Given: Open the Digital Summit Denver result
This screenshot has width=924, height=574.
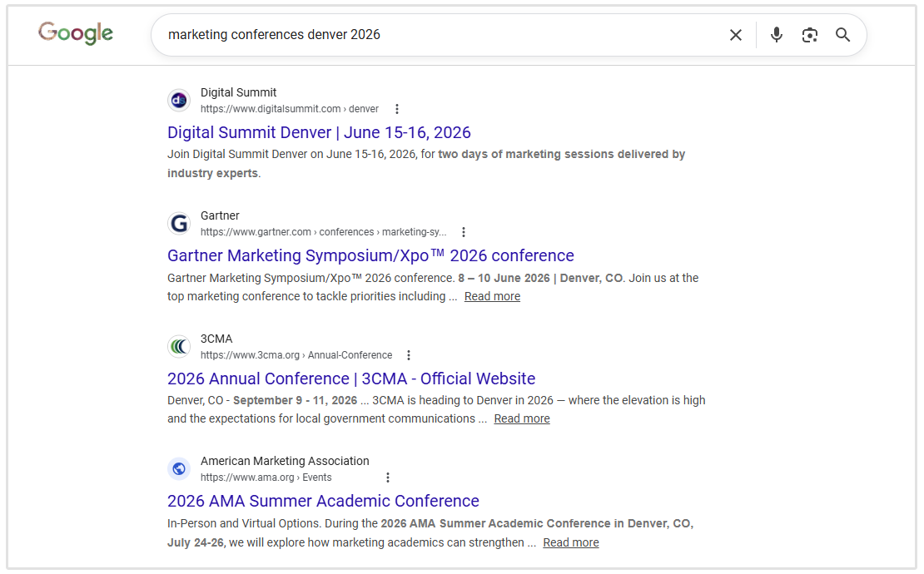Looking at the screenshot, I should 319,132.
